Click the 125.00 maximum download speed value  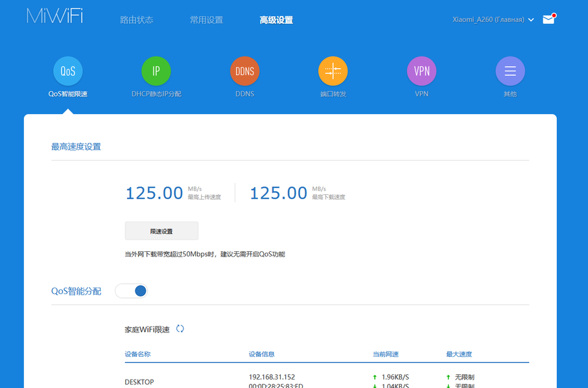(x=279, y=193)
